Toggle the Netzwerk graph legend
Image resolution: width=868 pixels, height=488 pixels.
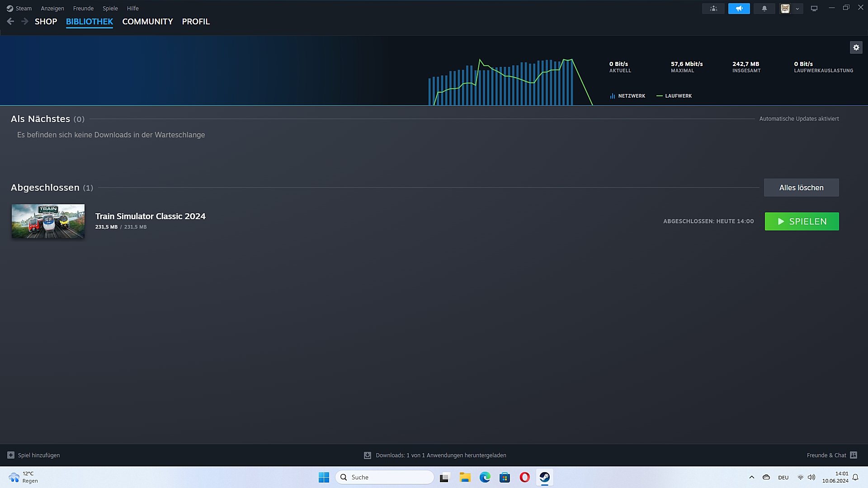(x=627, y=96)
